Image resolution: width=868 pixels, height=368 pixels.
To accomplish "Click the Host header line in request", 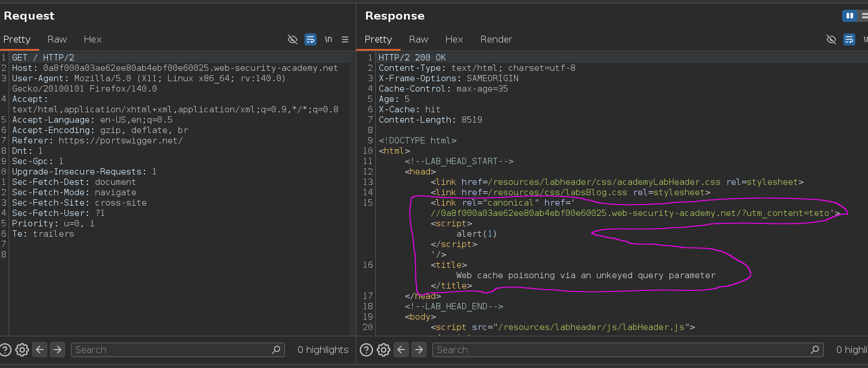I will point(175,68).
